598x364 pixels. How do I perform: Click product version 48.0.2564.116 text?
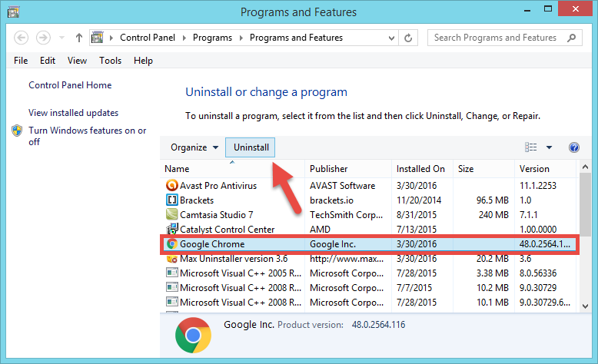point(378,325)
